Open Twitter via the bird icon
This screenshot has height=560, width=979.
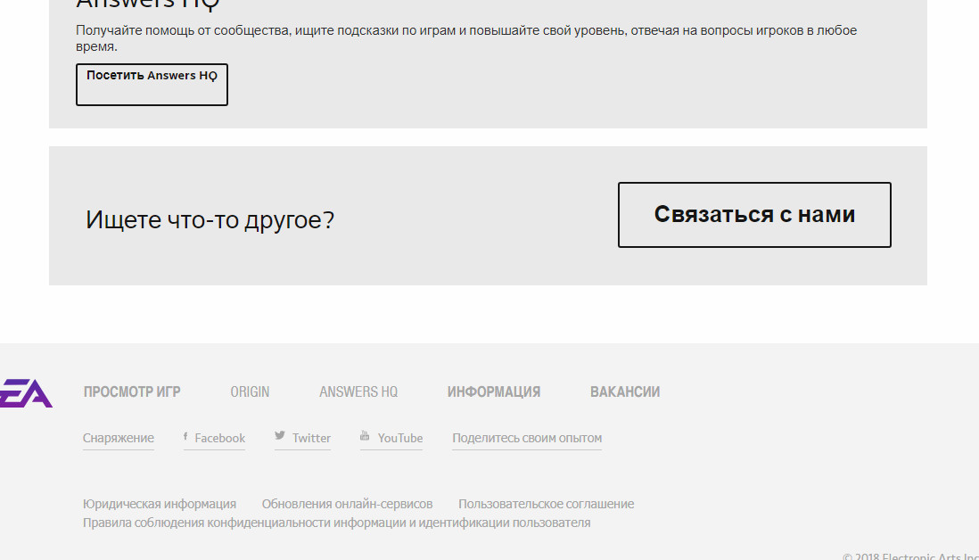coord(280,436)
